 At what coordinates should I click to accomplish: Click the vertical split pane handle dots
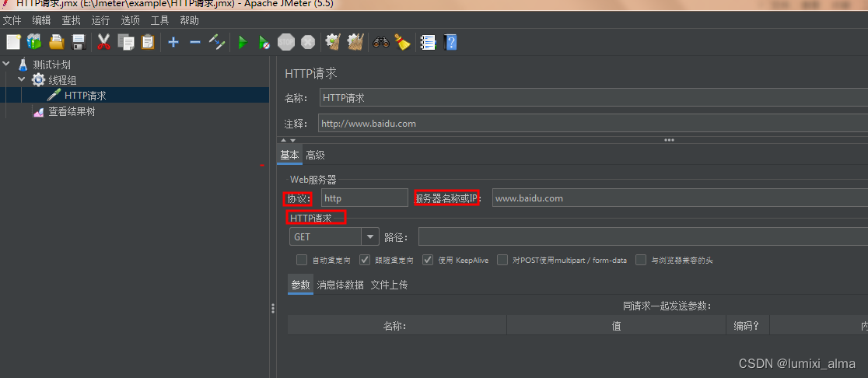pyautogui.click(x=273, y=308)
